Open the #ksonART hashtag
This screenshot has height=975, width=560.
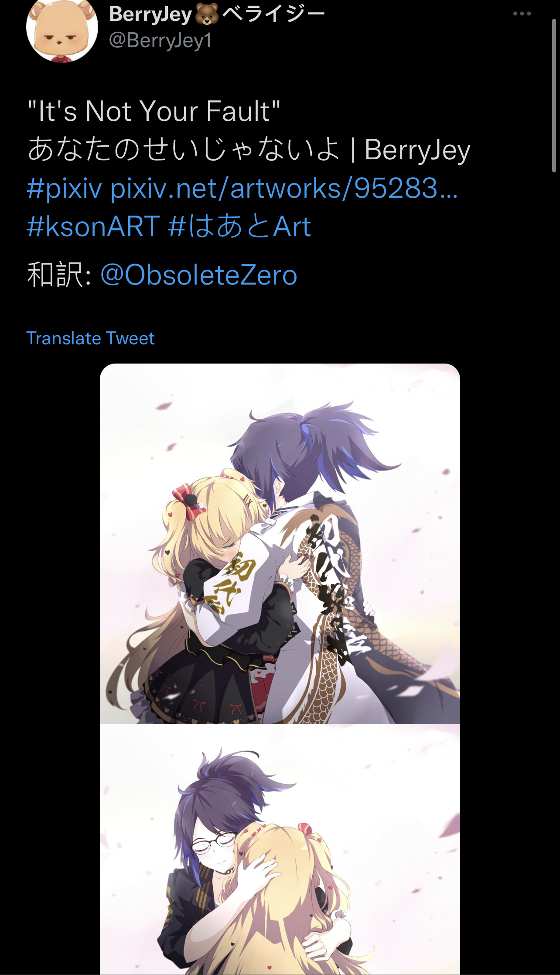93,227
